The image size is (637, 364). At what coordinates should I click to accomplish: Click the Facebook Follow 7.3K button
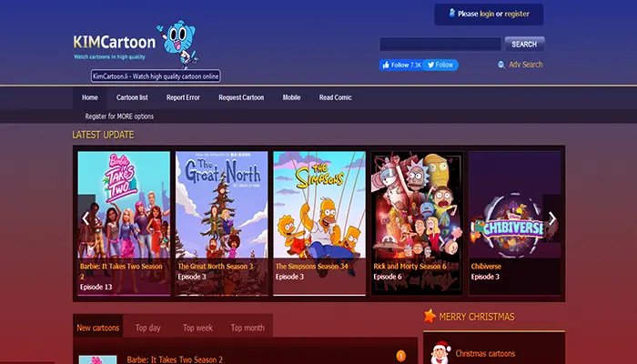(400, 65)
